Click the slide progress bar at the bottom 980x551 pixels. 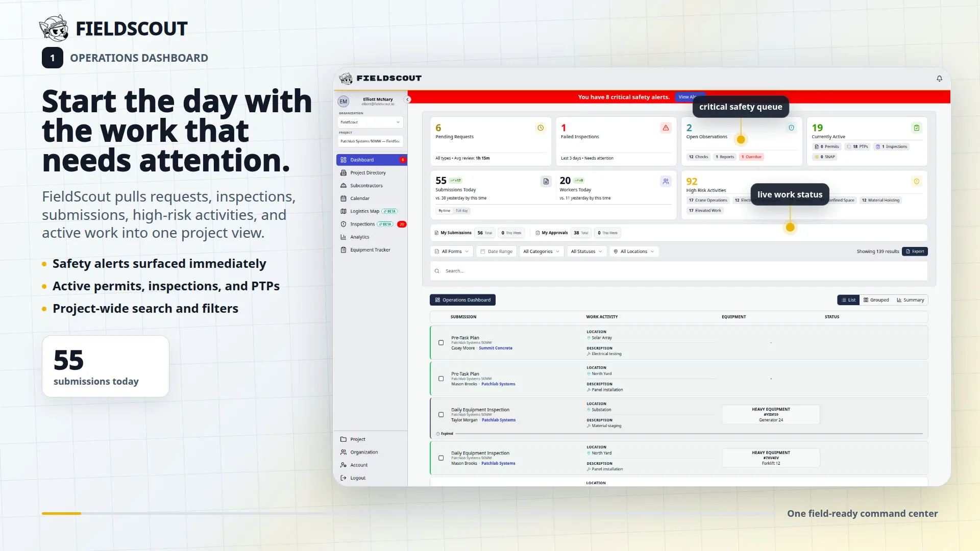click(x=408, y=513)
